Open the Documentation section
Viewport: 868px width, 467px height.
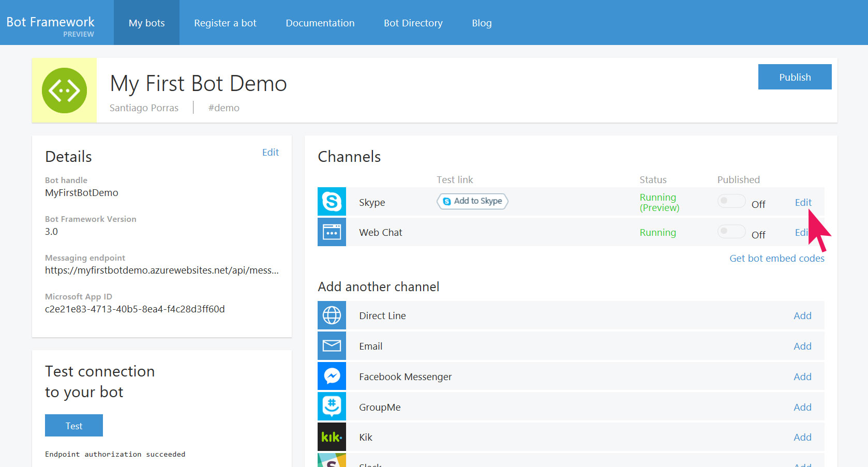click(x=320, y=22)
